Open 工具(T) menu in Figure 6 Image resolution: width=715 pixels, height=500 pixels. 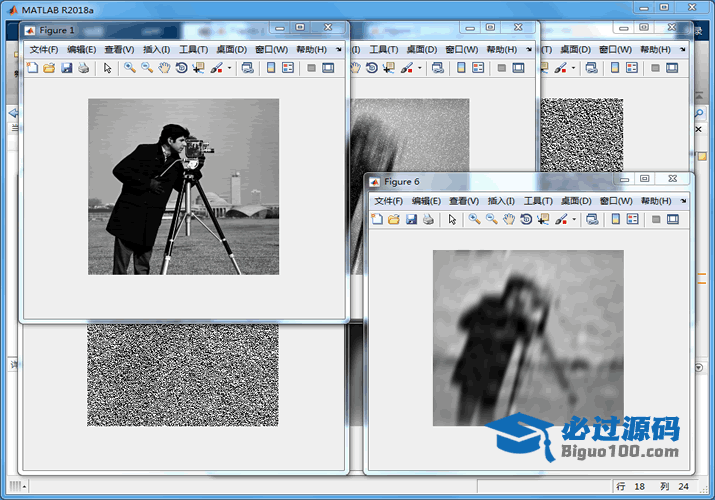click(538, 201)
